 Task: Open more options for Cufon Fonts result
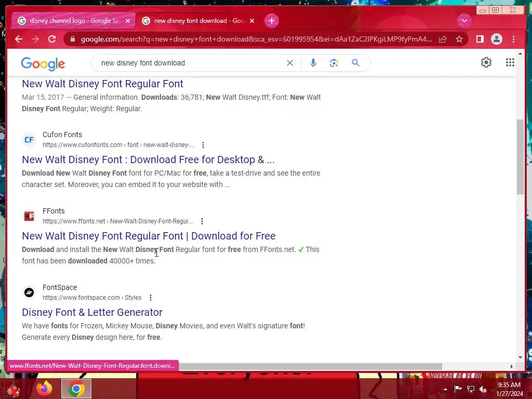point(203,145)
